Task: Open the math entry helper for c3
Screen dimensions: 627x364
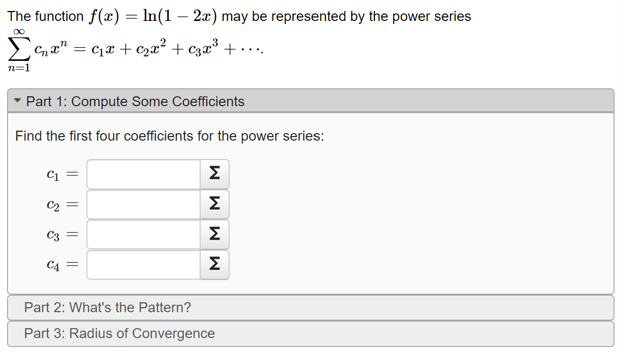Action: (214, 234)
